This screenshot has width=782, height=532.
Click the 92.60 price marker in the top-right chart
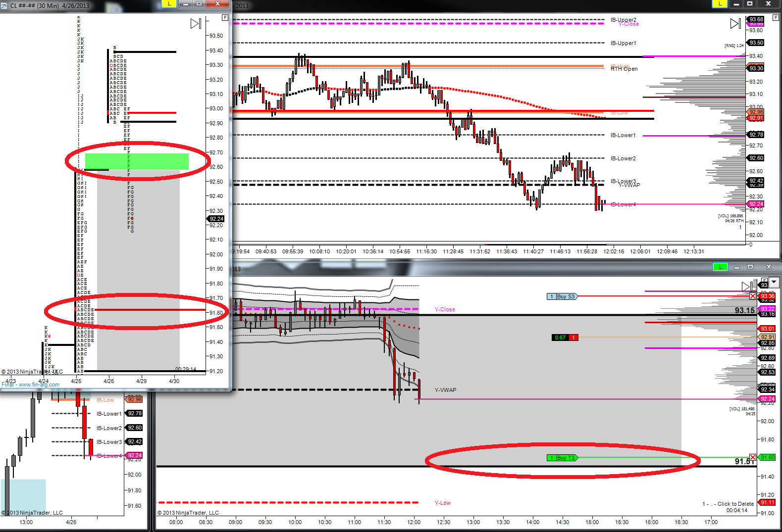756,158
